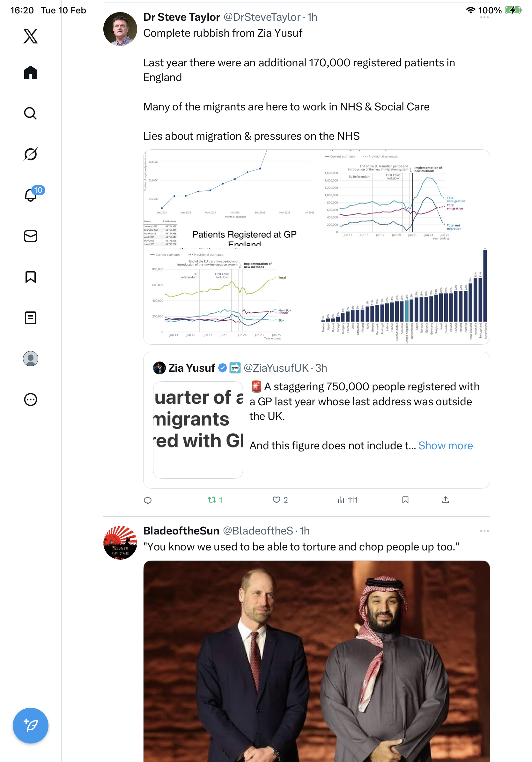The width and height of the screenshot is (532, 762).
Task: View analytics showing 111 views
Action: pos(347,500)
